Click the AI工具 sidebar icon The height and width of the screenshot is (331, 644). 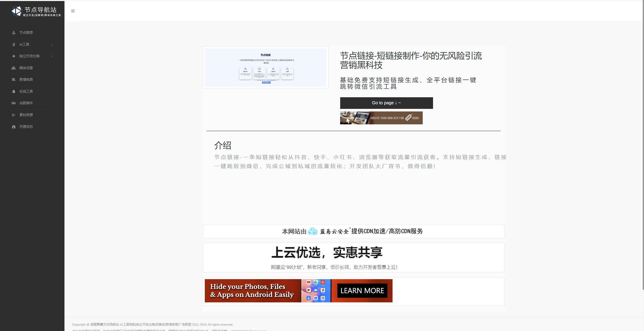pyautogui.click(x=14, y=44)
